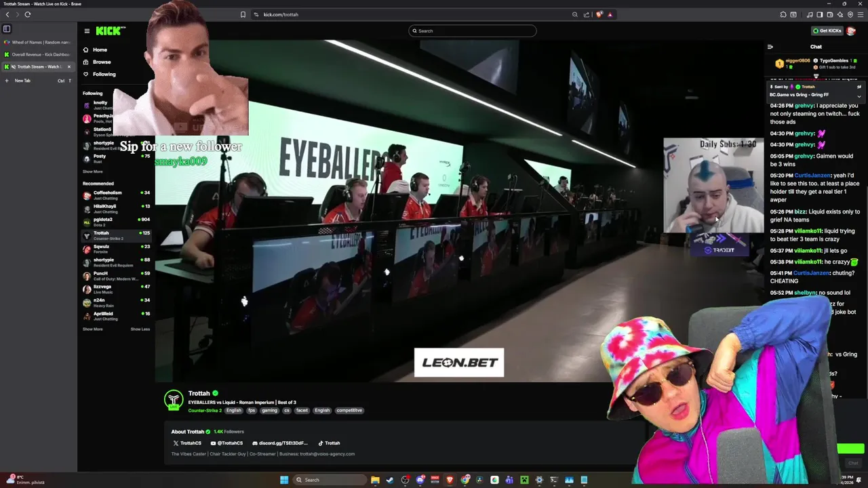Expand the chat leaderboard handle

point(816,76)
